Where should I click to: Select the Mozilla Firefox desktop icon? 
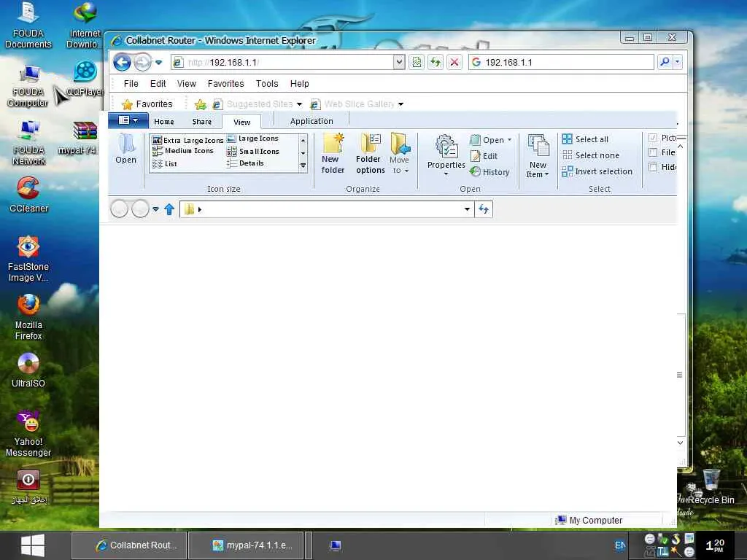[x=28, y=316]
